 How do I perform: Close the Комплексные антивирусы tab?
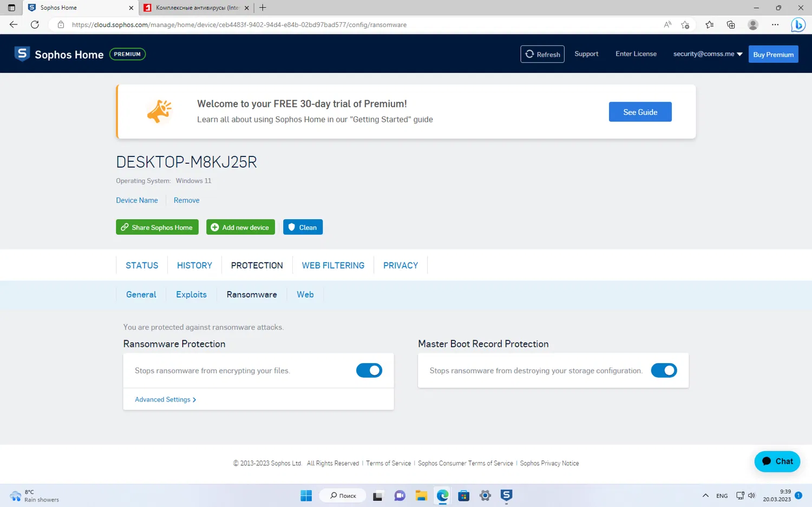click(247, 8)
